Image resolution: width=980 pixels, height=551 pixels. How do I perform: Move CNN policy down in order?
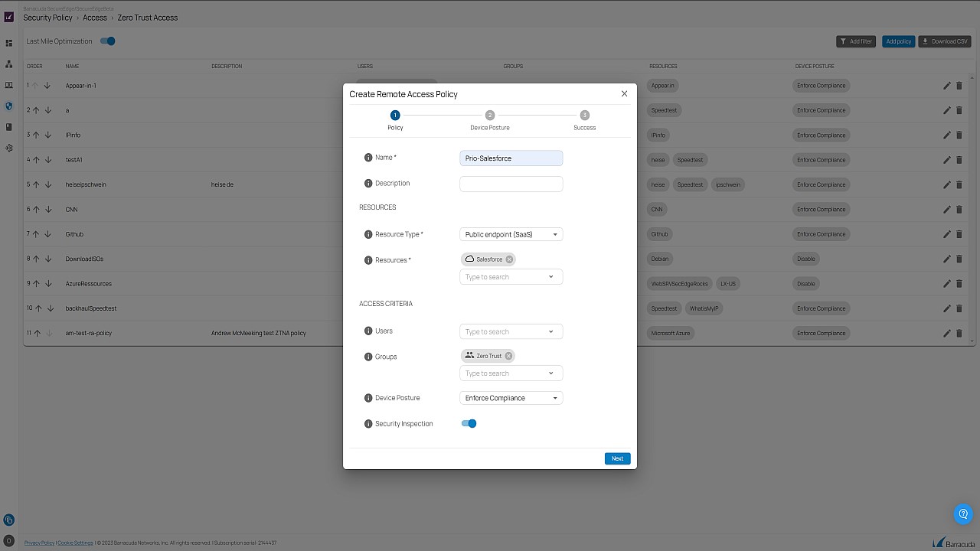(x=47, y=209)
